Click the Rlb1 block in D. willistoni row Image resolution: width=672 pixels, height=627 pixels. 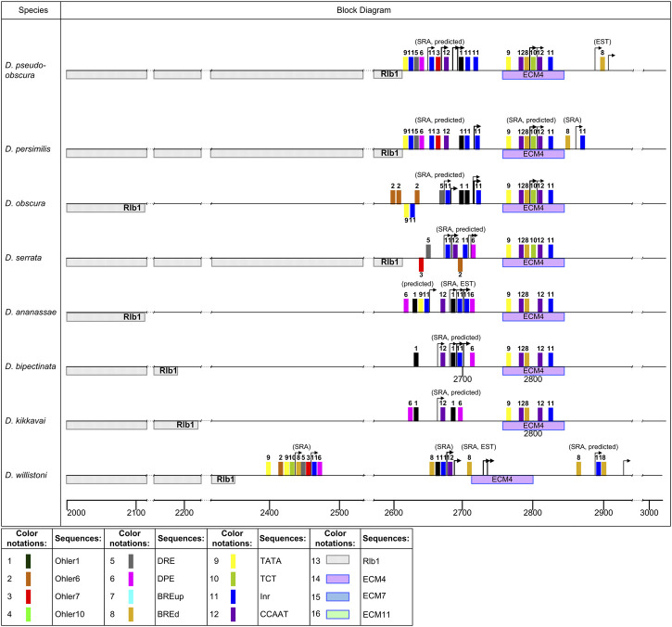click(223, 480)
